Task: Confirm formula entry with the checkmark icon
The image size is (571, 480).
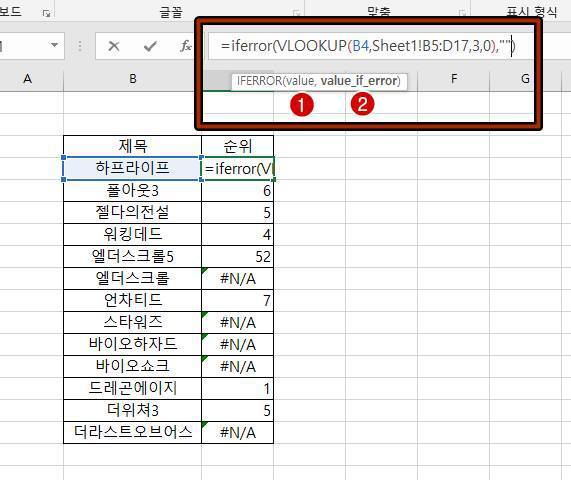Action: tap(150, 46)
